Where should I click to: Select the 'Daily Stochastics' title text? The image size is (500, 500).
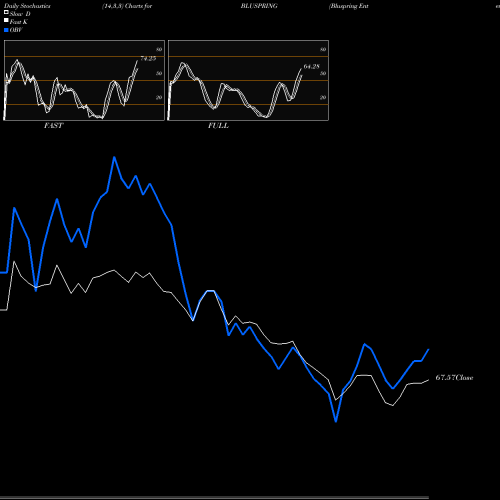pos(27,6)
